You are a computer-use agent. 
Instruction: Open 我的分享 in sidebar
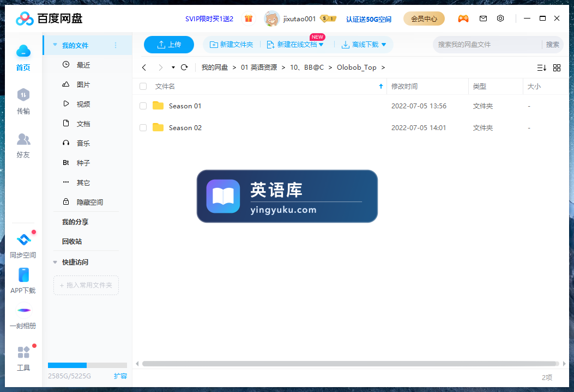pyautogui.click(x=75, y=222)
